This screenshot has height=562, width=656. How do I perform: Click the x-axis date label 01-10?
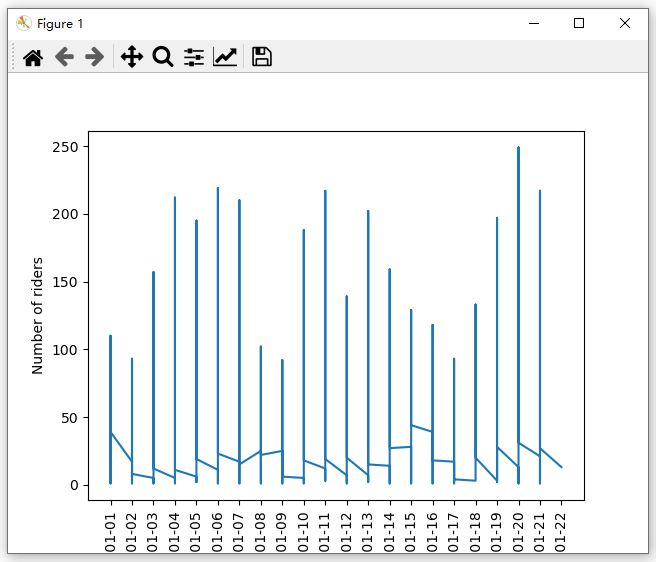(x=304, y=532)
